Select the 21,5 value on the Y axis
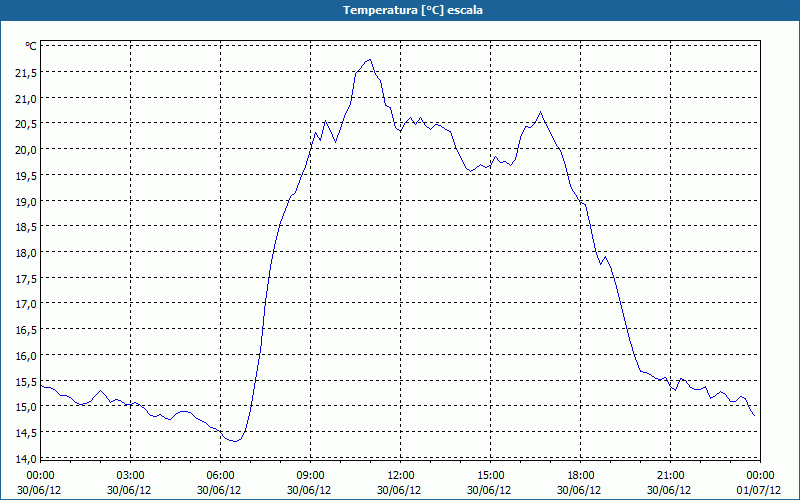The width and height of the screenshot is (800, 500). tap(26, 73)
